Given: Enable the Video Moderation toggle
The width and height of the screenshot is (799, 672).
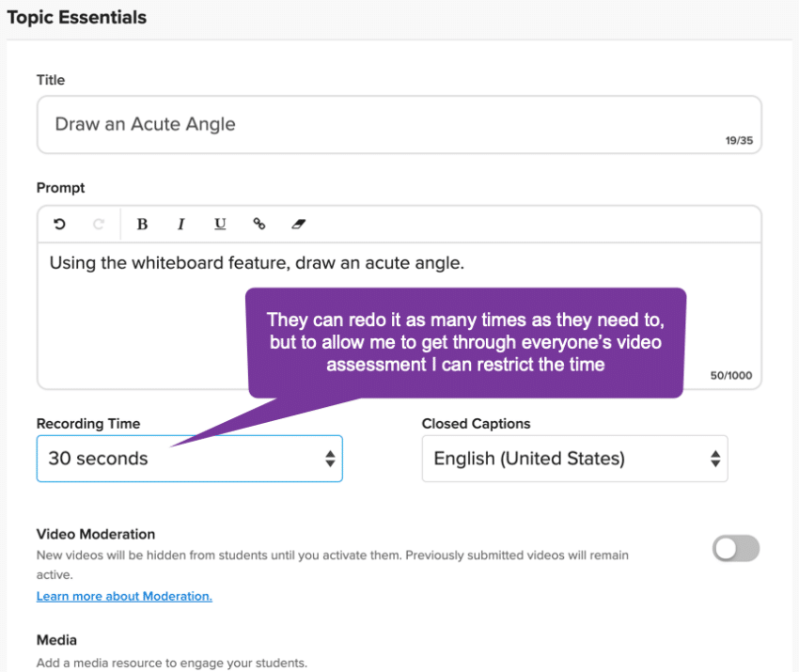Looking at the screenshot, I should point(735,548).
